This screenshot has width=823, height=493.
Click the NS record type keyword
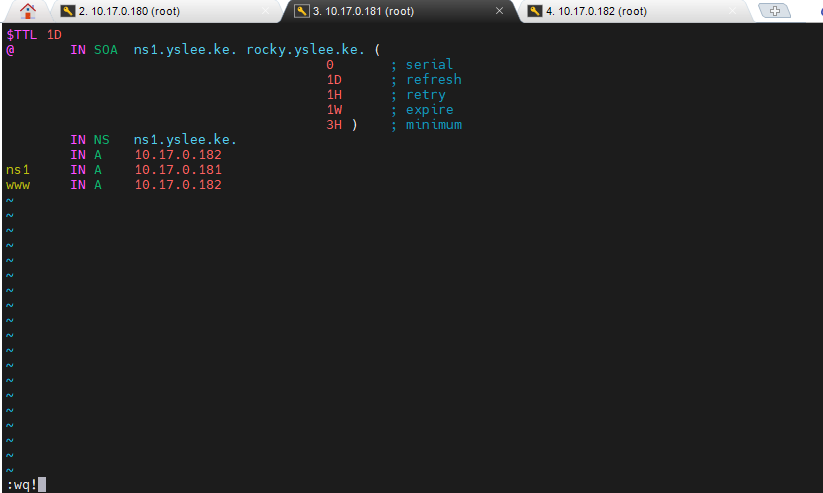[101, 140]
